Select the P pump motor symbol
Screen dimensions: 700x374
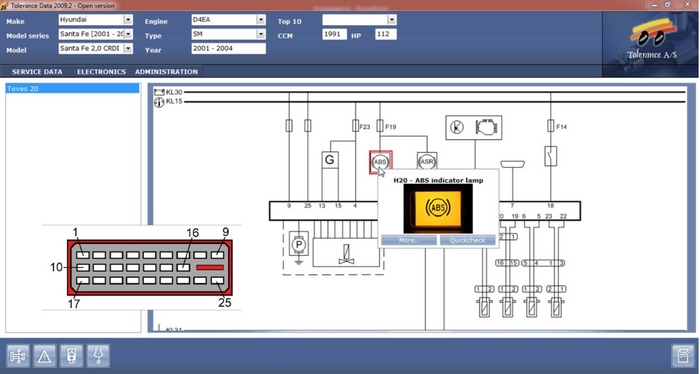299,244
